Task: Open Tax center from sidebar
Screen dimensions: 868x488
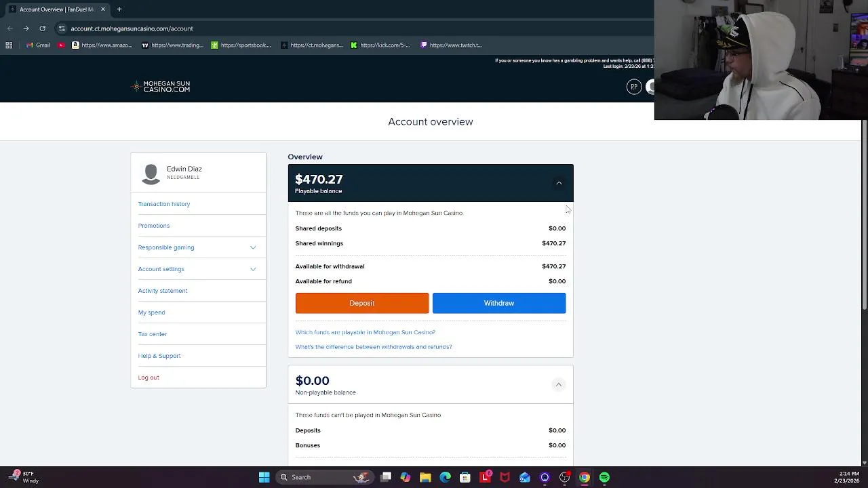Action: click(153, 334)
